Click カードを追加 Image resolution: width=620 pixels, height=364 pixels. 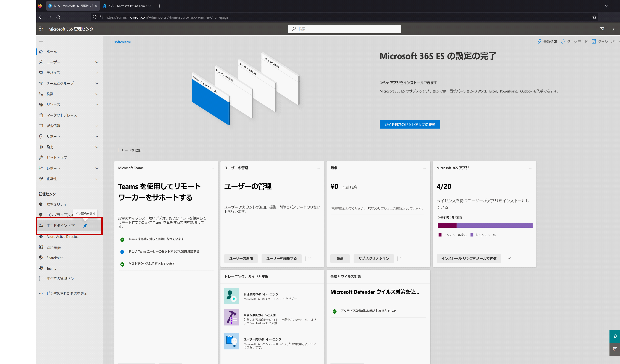[129, 150]
